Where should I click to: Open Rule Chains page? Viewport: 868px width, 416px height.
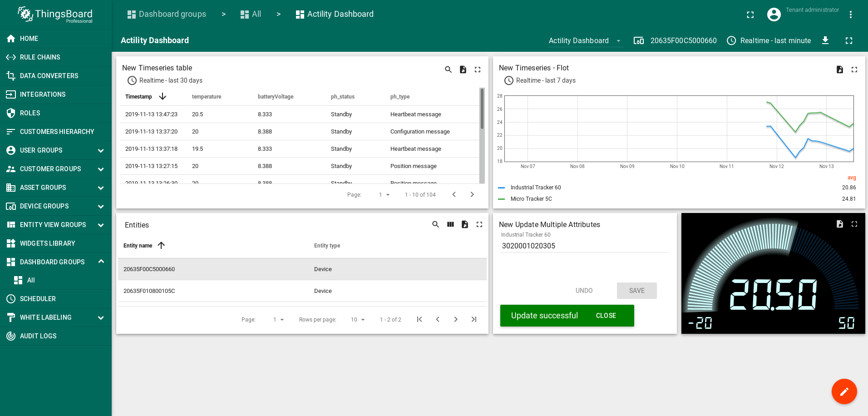point(56,57)
